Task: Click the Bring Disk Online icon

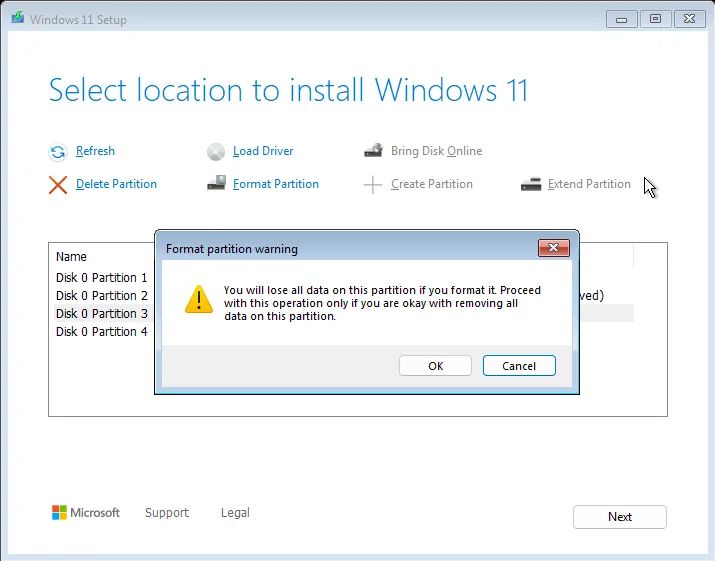Action: click(x=373, y=151)
